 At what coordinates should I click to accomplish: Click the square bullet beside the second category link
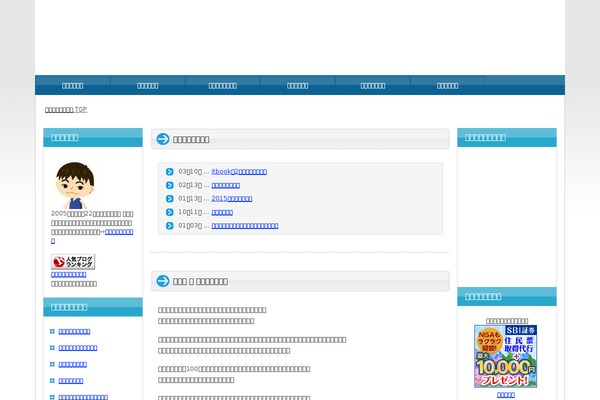[52, 348]
